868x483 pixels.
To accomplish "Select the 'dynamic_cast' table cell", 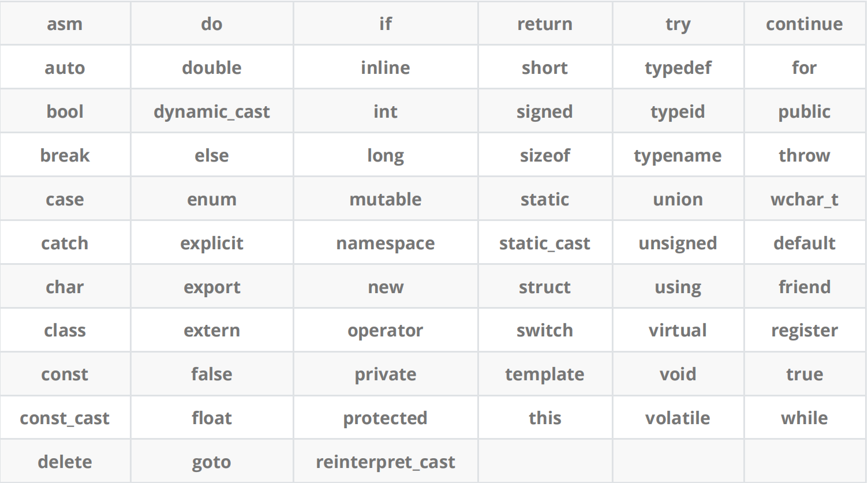I will [x=212, y=111].
